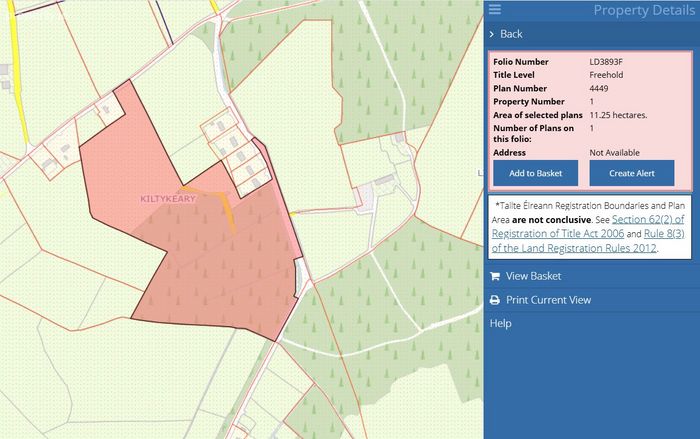Click the Property Details panel title
The image size is (700, 439).
[644, 10]
